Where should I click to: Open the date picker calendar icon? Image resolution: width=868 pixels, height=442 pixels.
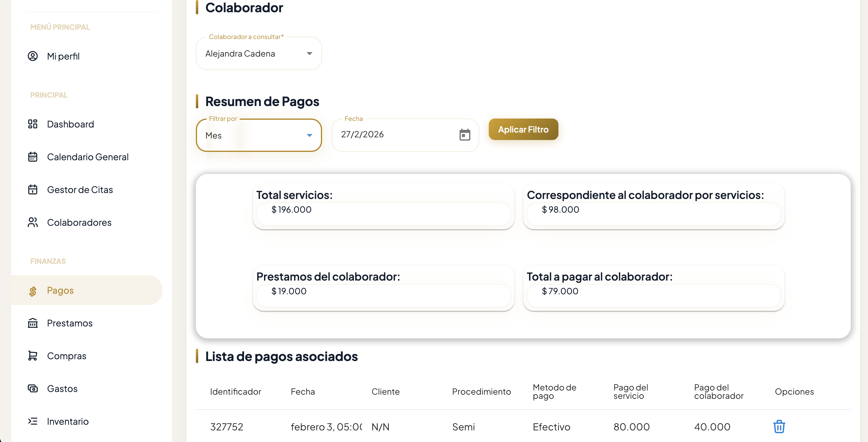(465, 135)
